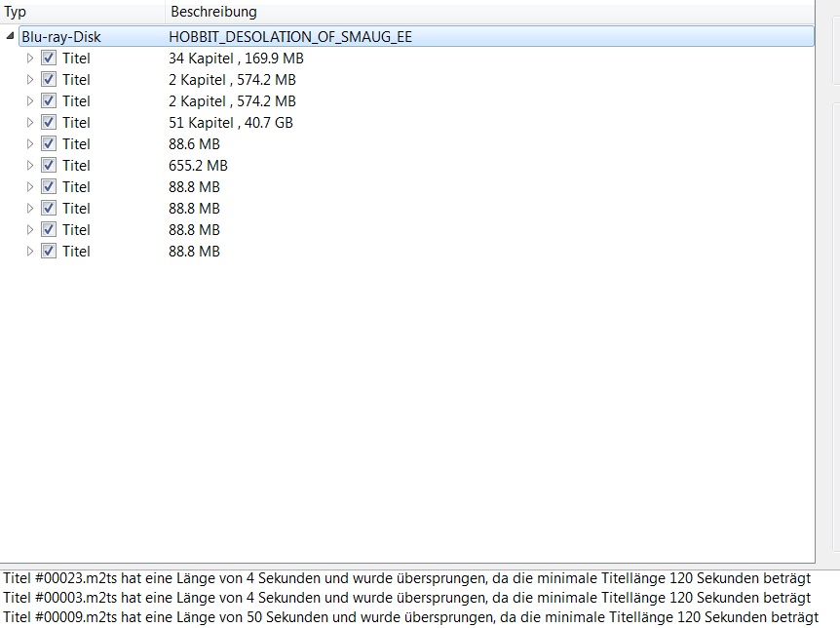840x628 pixels.
Task: Select Titel label of the 40.7 GB row
Action: [x=76, y=122]
